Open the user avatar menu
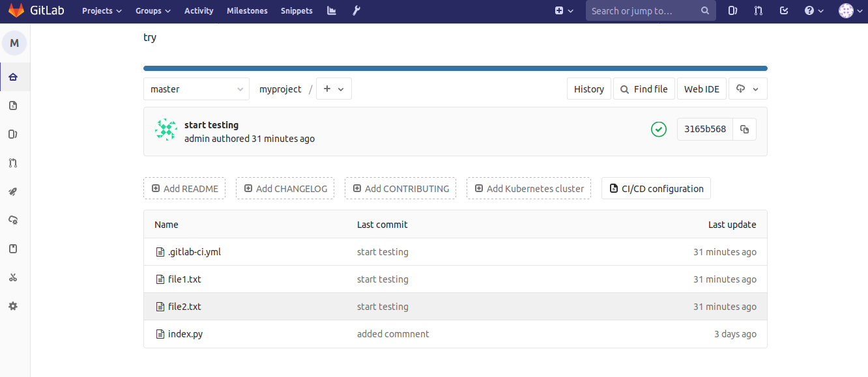 coord(850,10)
